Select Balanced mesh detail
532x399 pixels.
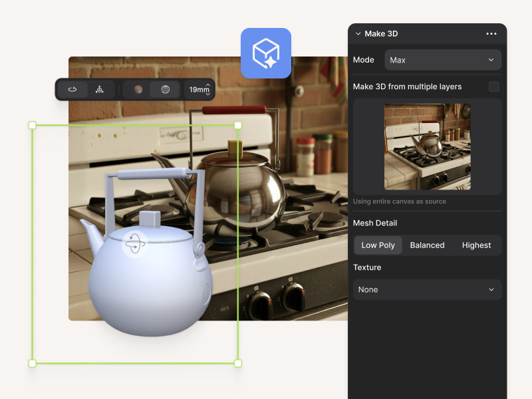coord(427,245)
